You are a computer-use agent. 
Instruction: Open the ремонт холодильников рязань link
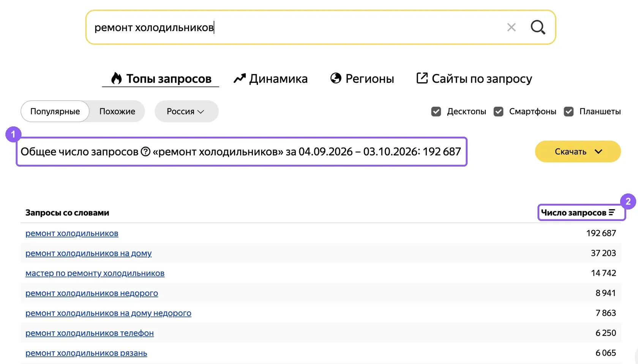(x=86, y=353)
